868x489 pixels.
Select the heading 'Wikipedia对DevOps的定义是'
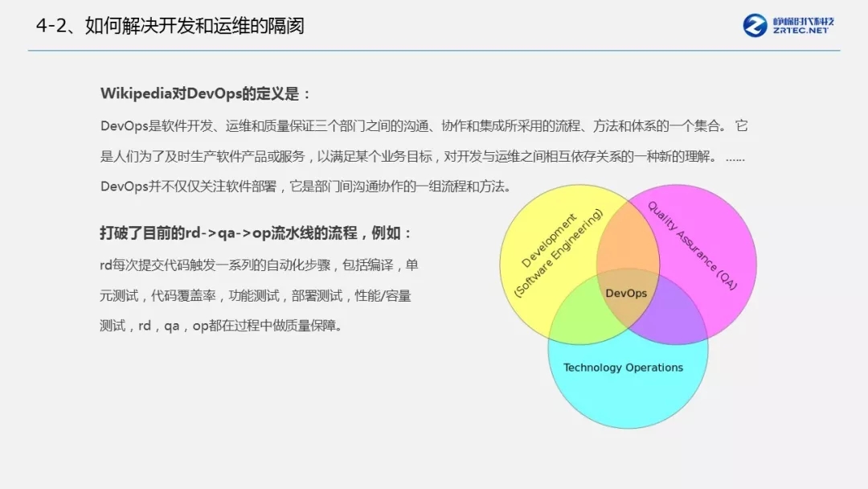(x=206, y=93)
